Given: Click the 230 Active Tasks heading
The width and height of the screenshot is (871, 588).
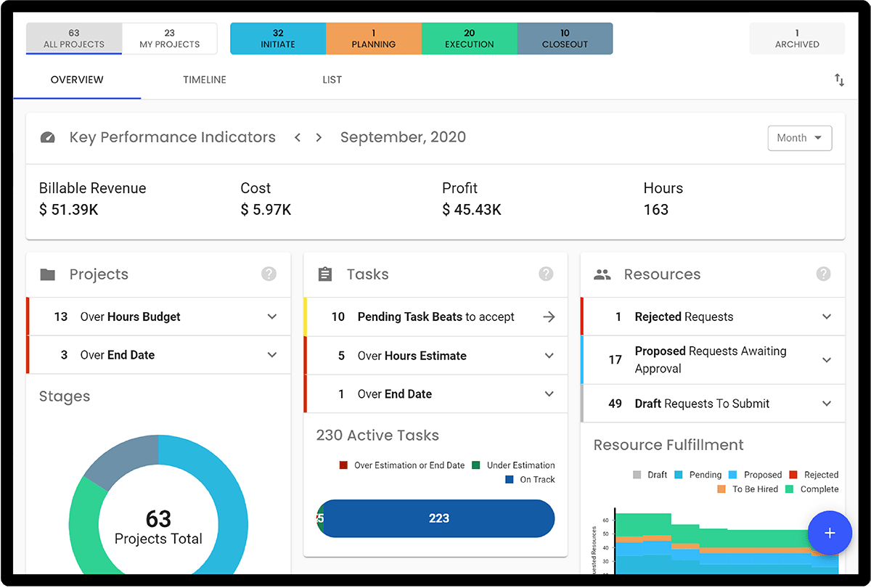Looking at the screenshot, I should pos(377,436).
